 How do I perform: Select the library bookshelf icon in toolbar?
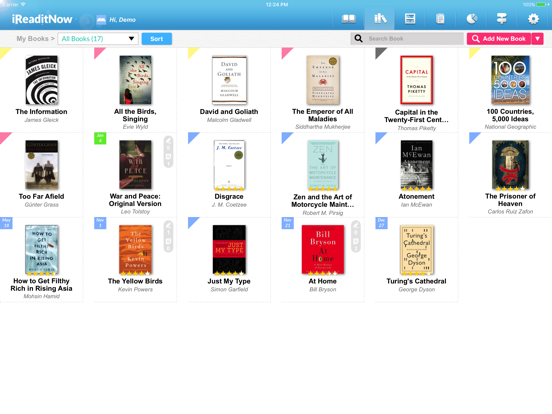(380, 19)
